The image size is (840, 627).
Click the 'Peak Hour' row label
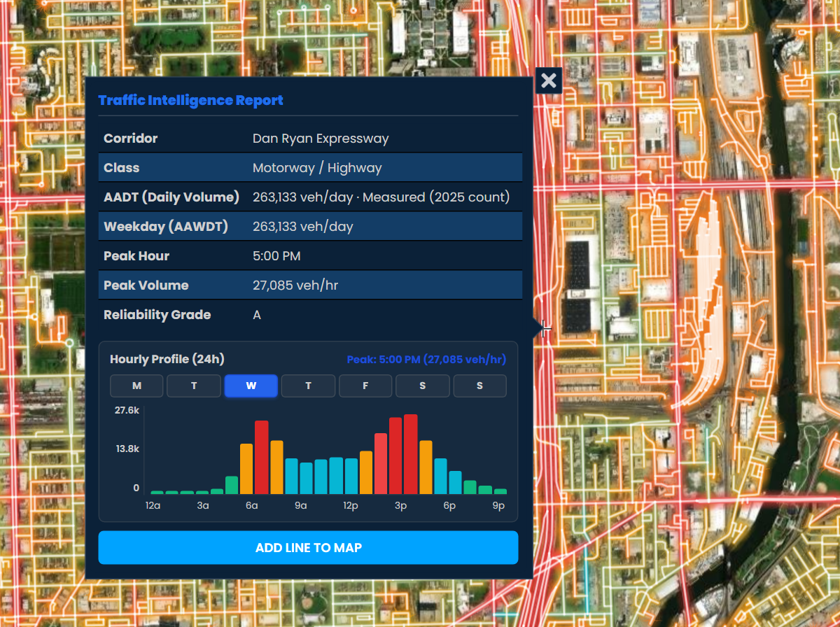(x=136, y=256)
